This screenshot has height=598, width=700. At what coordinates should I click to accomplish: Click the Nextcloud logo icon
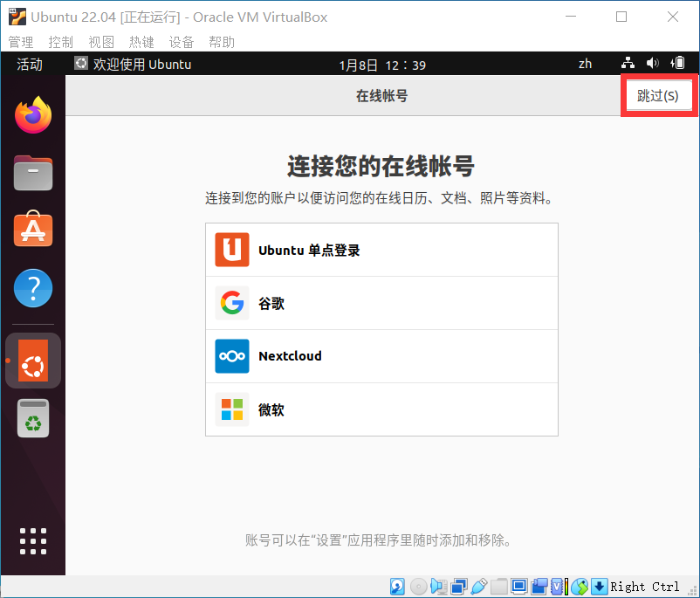(231, 356)
